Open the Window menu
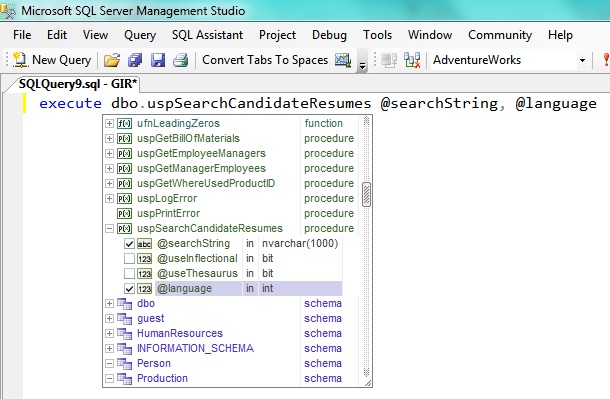The width and height of the screenshot is (610, 399). 430,35
